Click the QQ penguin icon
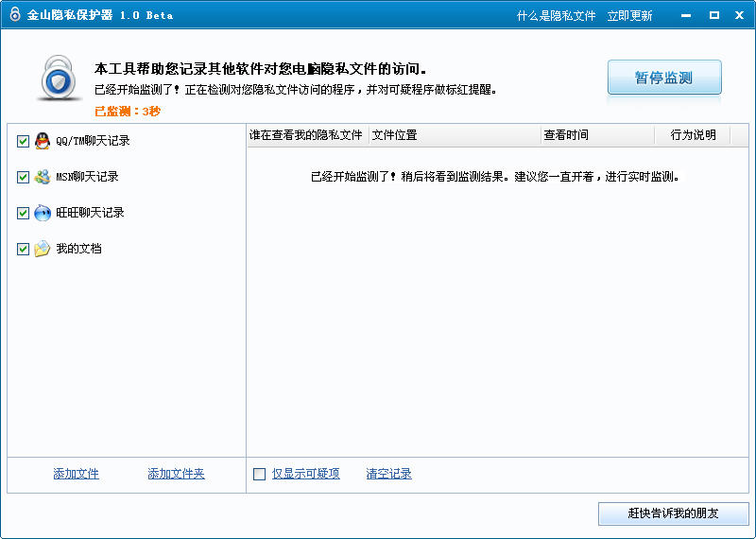 click(43, 141)
